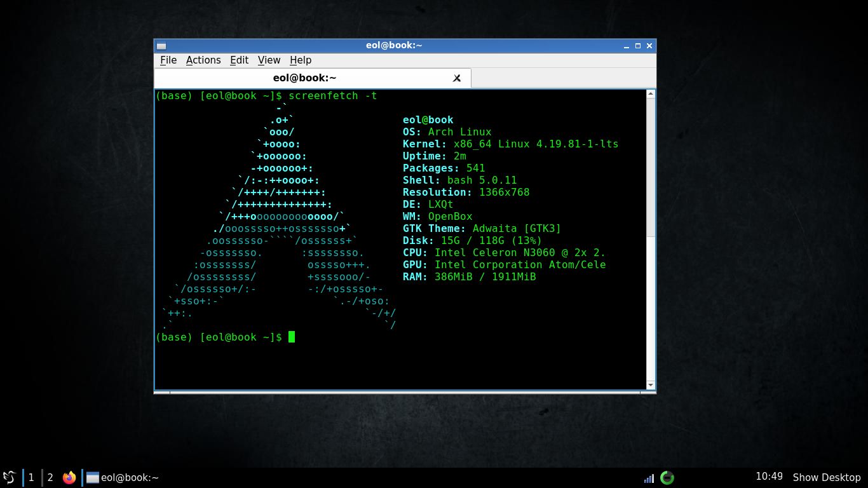868x488 pixels.
Task: Switch to workspace 1
Action: click(31, 477)
